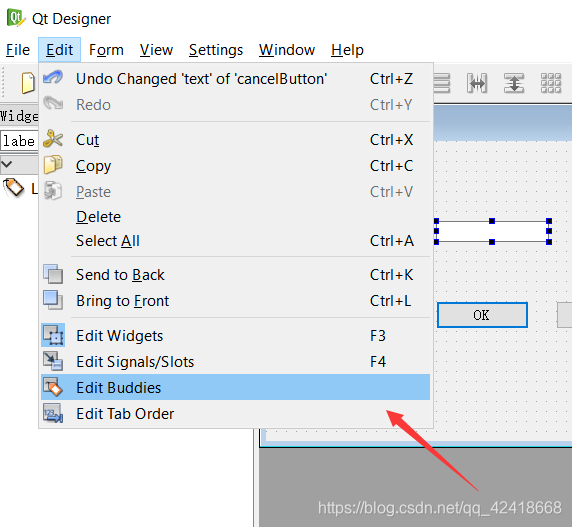This screenshot has width=572, height=527.
Task: Click the New Form toolbar icon
Action: click(28, 83)
